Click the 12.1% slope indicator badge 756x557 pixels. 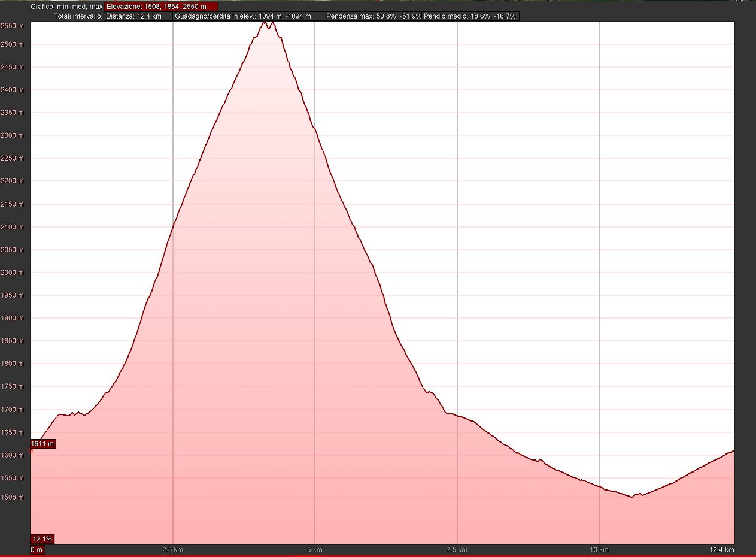pos(42,539)
